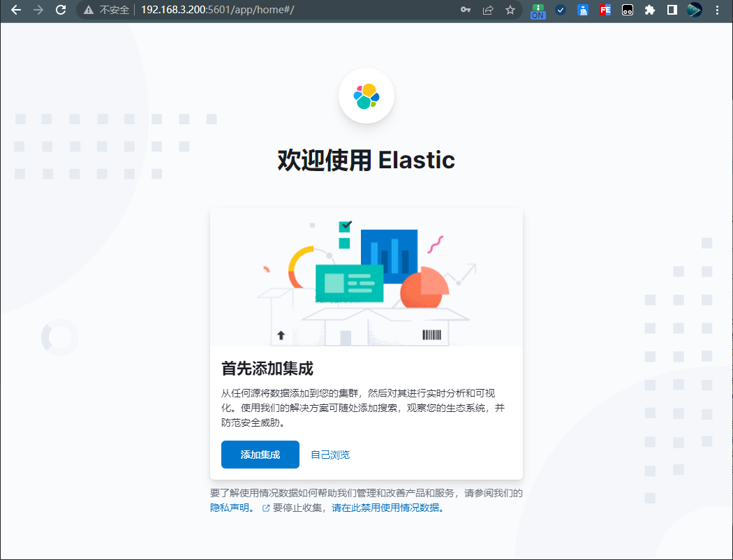Click the Elastic cluster logo icon

pyautogui.click(x=366, y=96)
